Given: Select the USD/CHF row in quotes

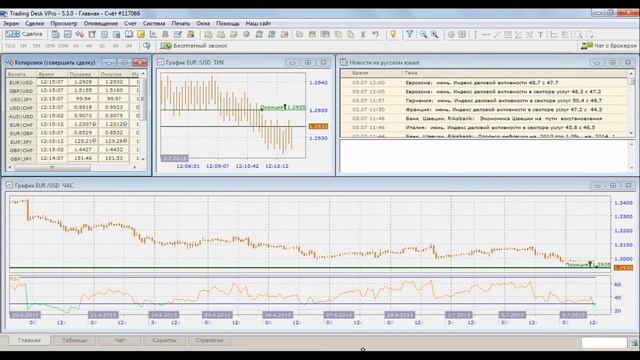Looking at the screenshot, I should pyautogui.click(x=73, y=108).
